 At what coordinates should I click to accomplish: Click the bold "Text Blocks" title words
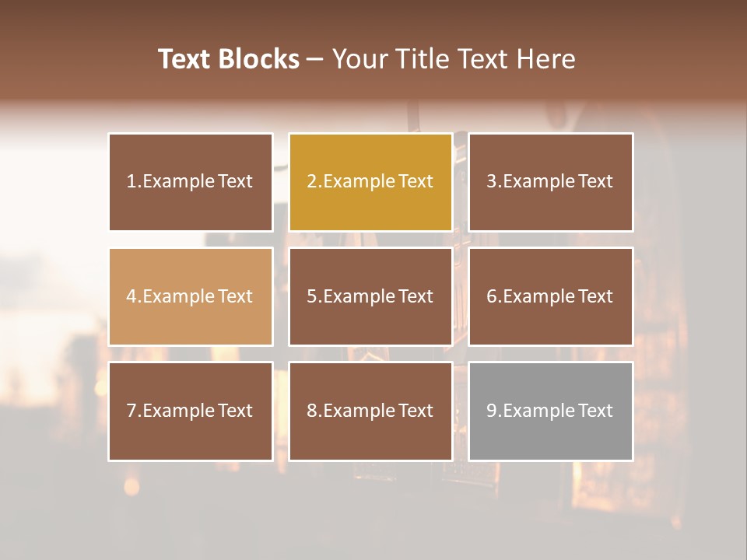228,59
